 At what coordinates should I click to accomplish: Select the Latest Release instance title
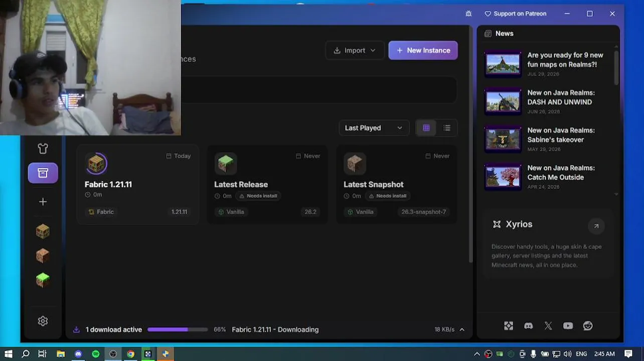241,185
